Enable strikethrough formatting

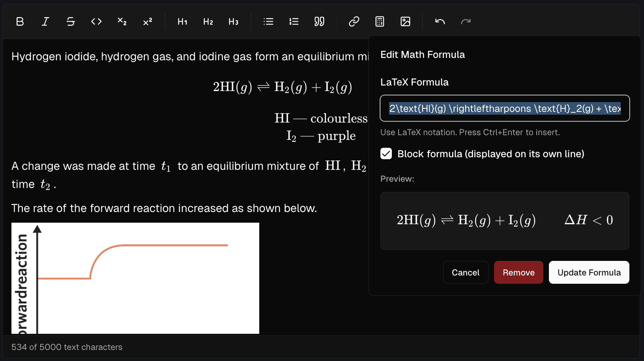[x=71, y=22]
